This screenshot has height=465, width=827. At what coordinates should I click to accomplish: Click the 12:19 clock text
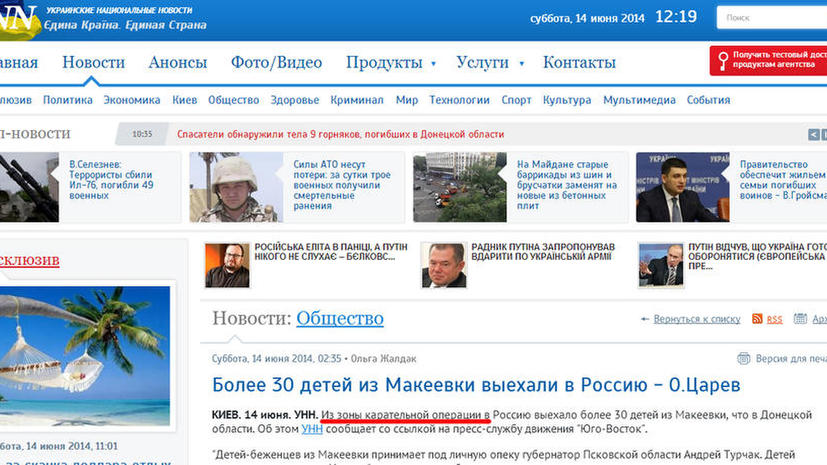coord(676,17)
